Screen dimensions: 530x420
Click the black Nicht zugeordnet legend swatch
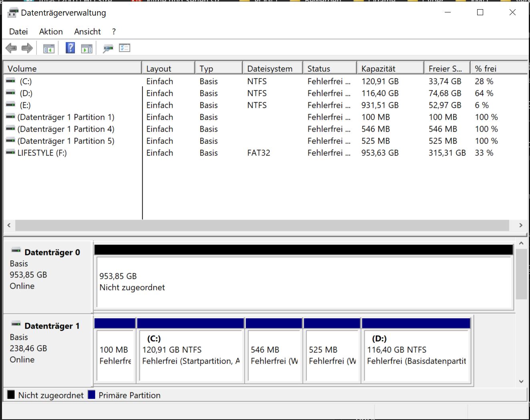point(11,395)
